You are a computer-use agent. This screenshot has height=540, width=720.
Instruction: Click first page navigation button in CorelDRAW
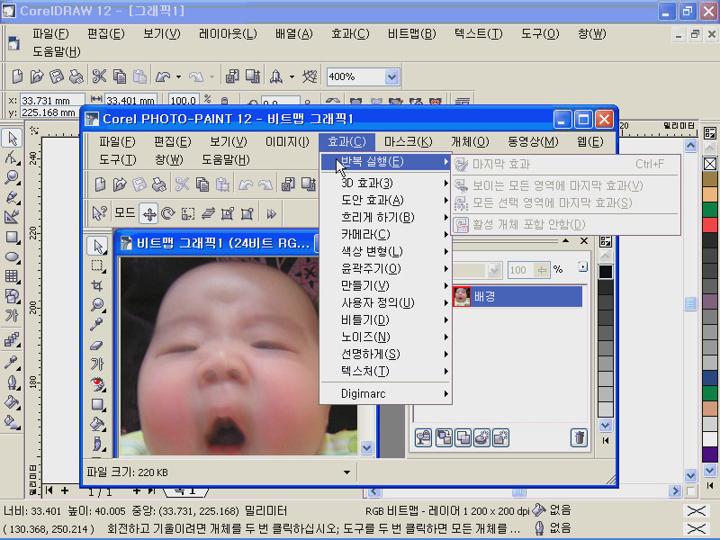tap(49, 490)
